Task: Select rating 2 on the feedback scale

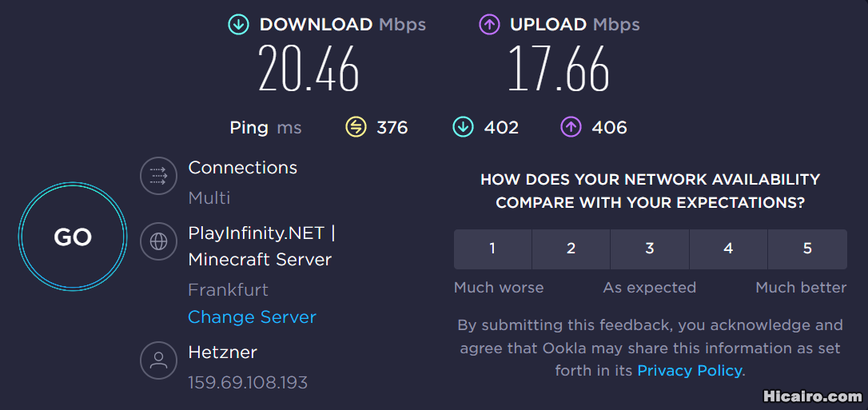Action: click(571, 249)
